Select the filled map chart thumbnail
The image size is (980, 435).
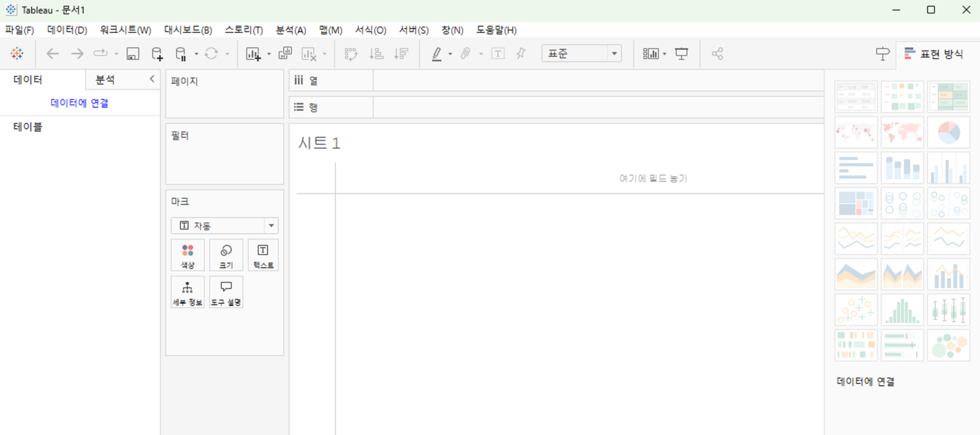tap(903, 132)
